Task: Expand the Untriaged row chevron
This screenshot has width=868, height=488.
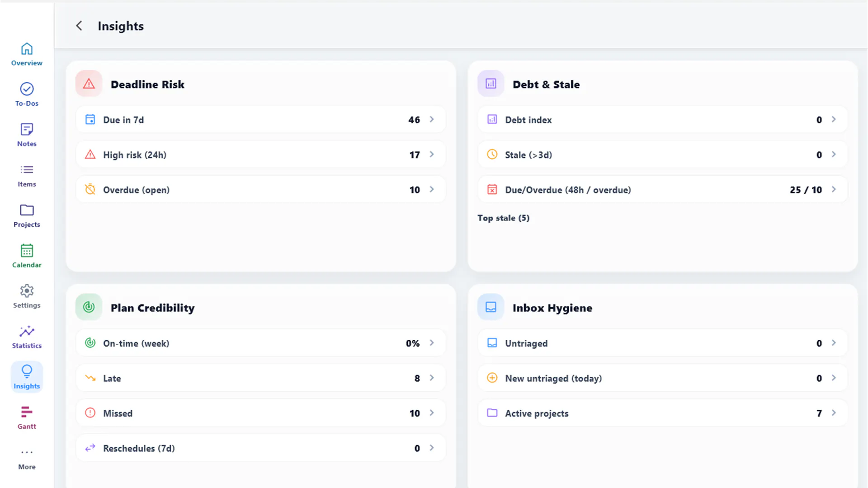Action: (834, 343)
